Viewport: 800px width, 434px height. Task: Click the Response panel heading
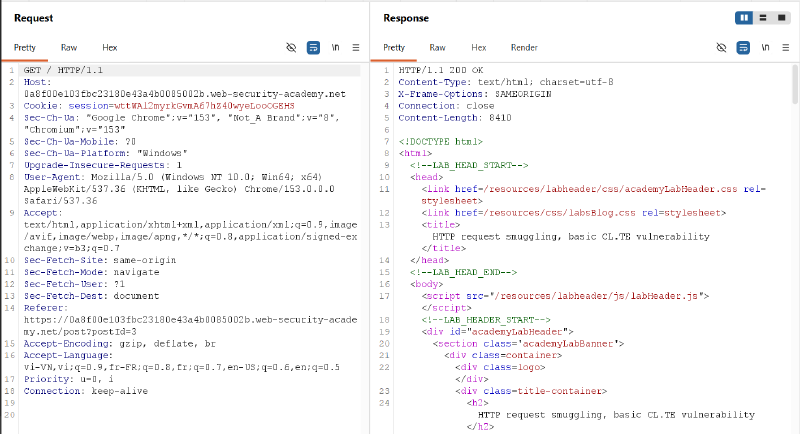point(406,18)
